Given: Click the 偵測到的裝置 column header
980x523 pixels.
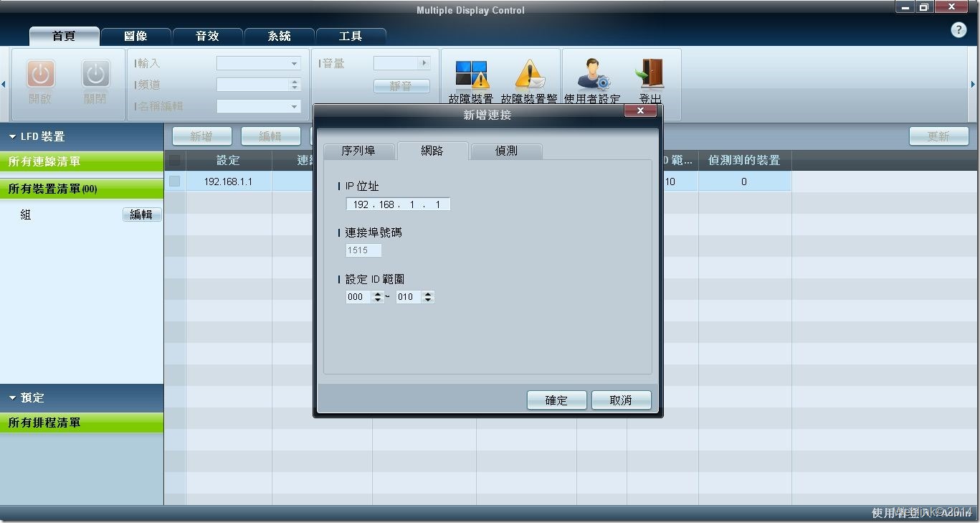Looking at the screenshot, I should pyautogui.click(x=745, y=160).
